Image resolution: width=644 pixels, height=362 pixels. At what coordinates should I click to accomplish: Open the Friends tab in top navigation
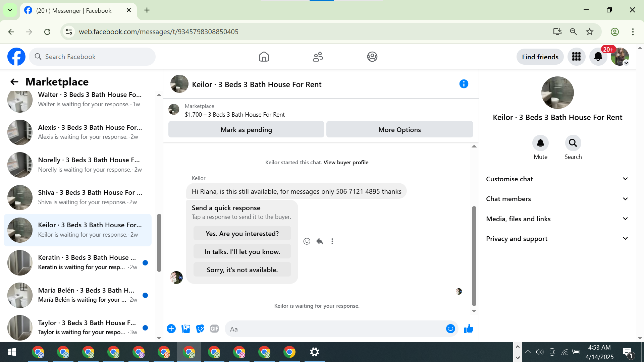(318, 57)
